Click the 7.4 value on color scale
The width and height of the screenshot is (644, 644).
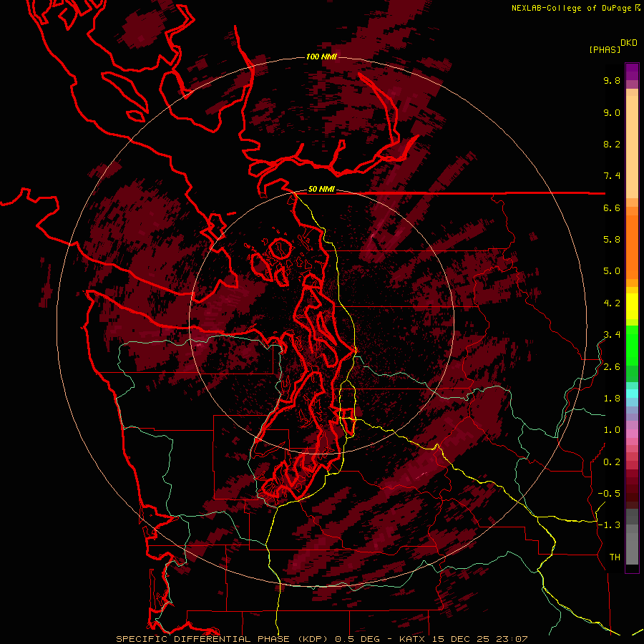(x=612, y=176)
